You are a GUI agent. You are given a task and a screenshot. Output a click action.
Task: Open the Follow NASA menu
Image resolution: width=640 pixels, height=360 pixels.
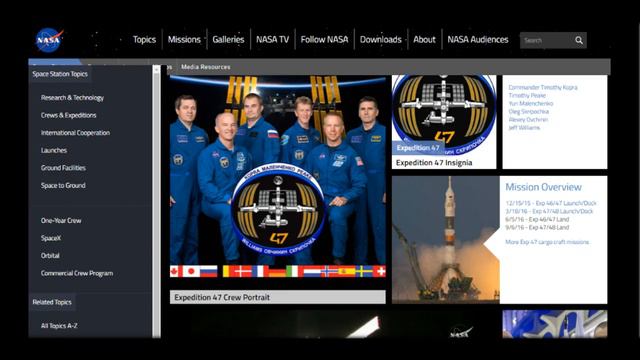click(324, 40)
